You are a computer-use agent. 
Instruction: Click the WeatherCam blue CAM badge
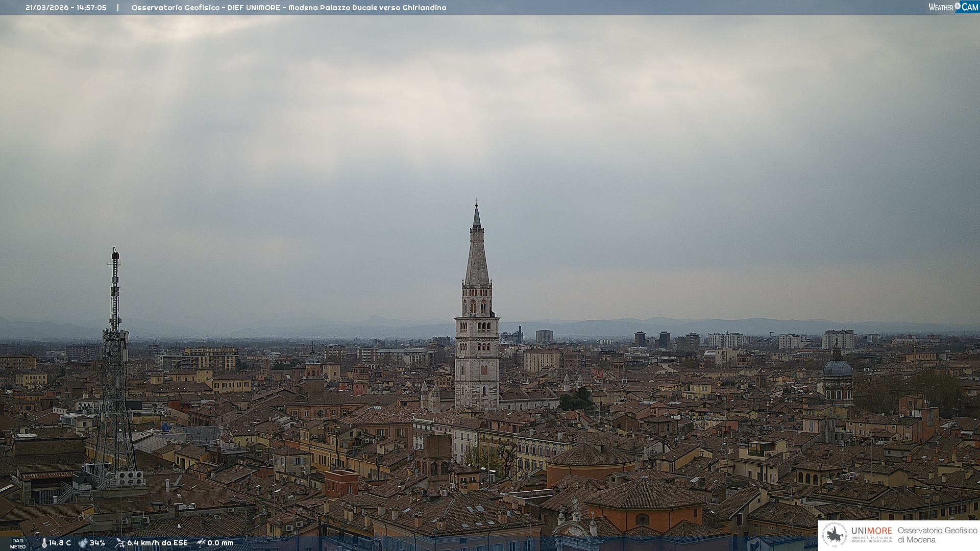pyautogui.click(x=969, y=7)
